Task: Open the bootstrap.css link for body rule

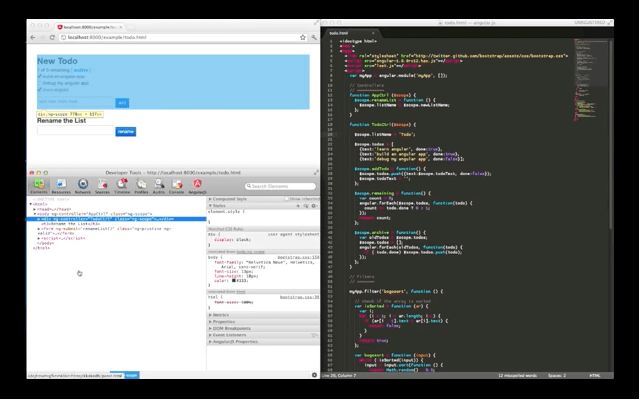Action: click(298, 258)
